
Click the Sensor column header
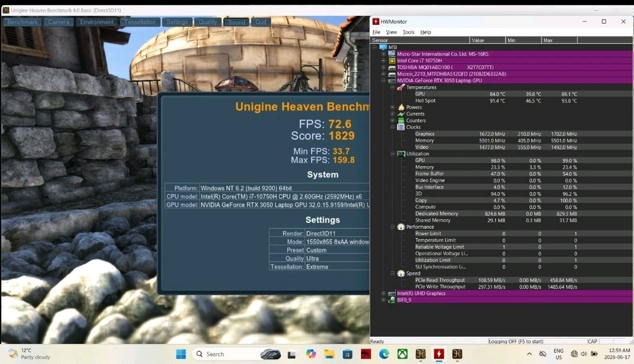(x=420, y=40)
